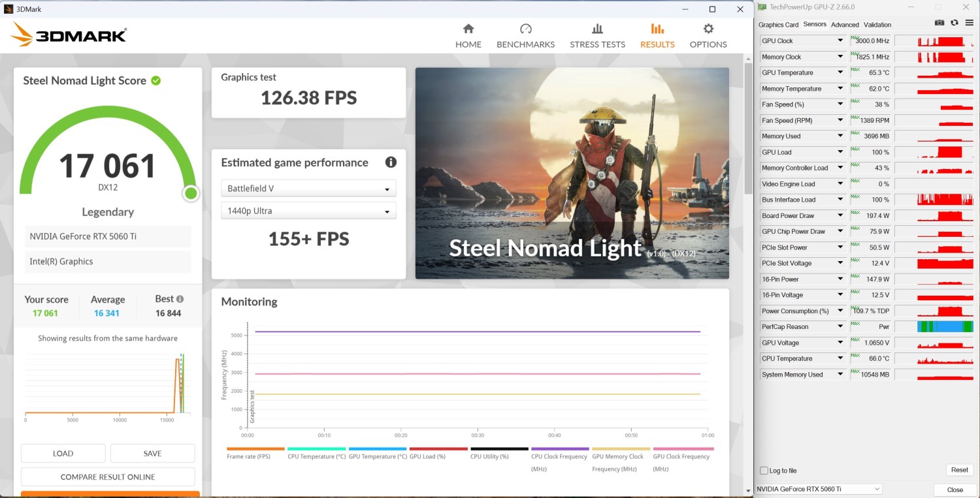This screenshot has width=980, height=498.
Task: Open the Home section in 3DMark
Action: (468, 36)
